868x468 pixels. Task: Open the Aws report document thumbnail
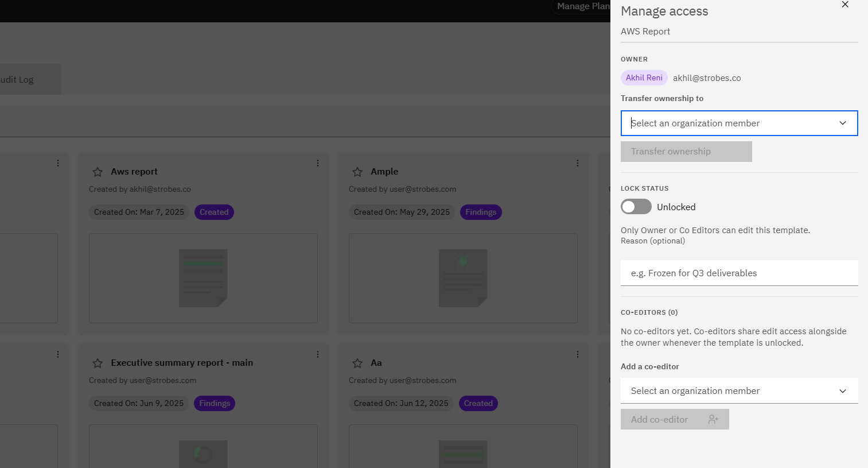coord(203,278)
